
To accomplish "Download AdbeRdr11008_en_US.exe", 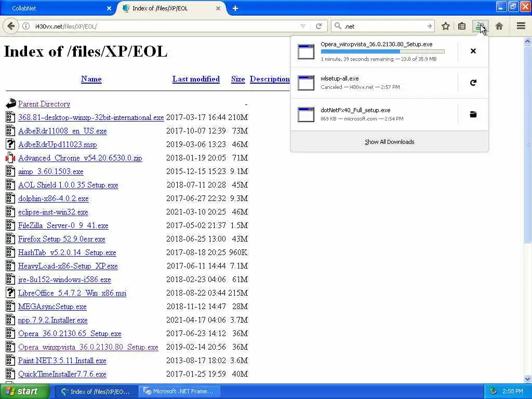I will click(x=62, y=131).
